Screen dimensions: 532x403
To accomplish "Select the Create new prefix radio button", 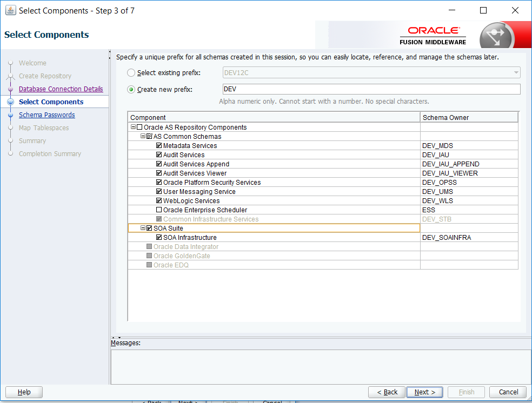I will click(x=131, y=89).
